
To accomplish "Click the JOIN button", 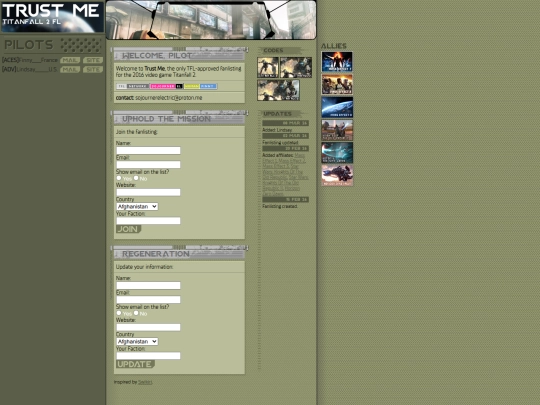I will [128, 229].
